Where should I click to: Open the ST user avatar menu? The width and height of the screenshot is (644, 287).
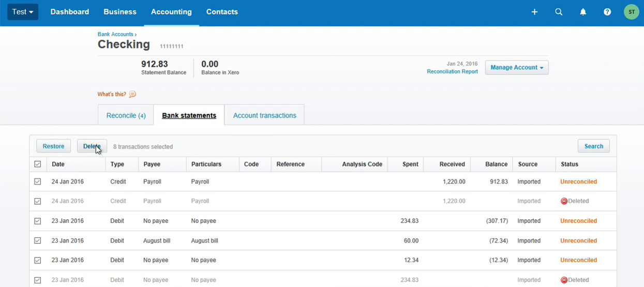[x=632, y=12]
